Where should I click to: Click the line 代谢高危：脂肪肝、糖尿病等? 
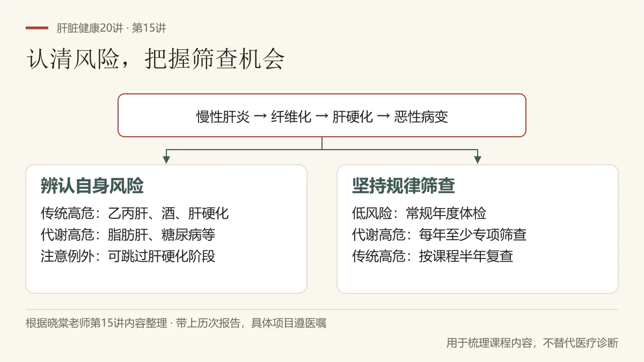128,234
